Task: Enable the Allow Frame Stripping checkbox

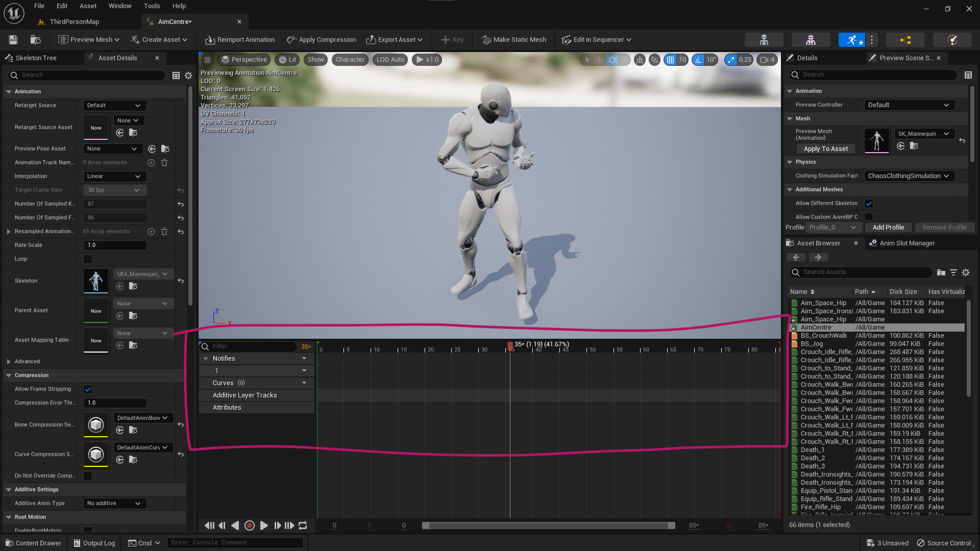Action: [87, 389]
